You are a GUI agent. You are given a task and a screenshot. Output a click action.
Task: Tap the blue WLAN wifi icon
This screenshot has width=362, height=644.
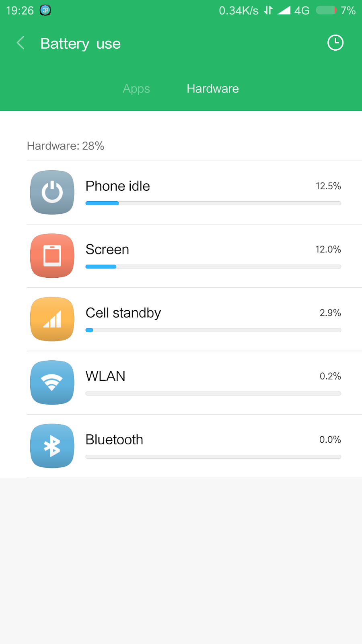[x=52, y=382]
